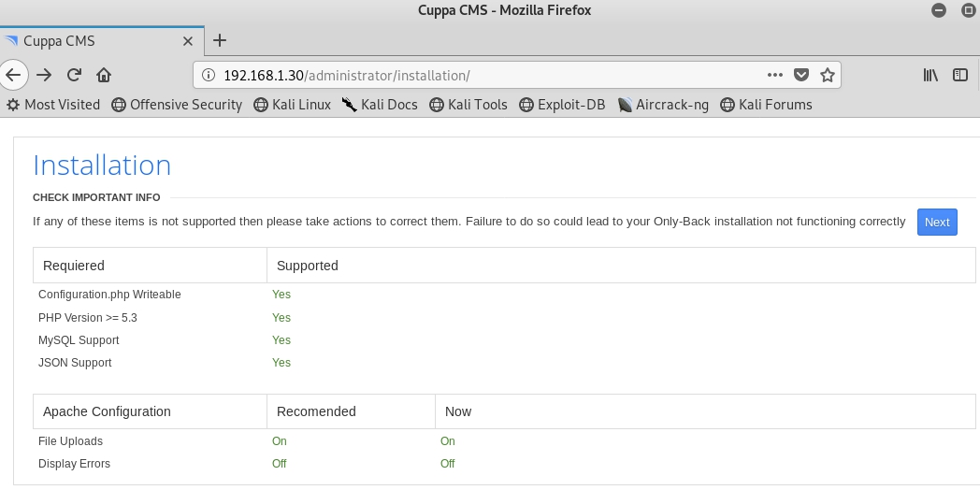Click the forward navigation arrow

pyautogui.click(x=44, y=75)
